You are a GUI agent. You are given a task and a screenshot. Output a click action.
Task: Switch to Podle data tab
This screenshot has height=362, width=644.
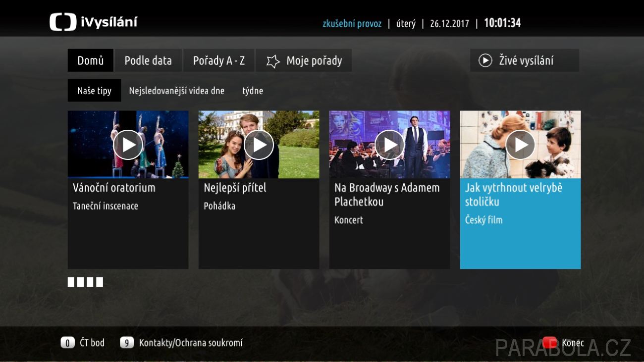[x=148, y=60]
